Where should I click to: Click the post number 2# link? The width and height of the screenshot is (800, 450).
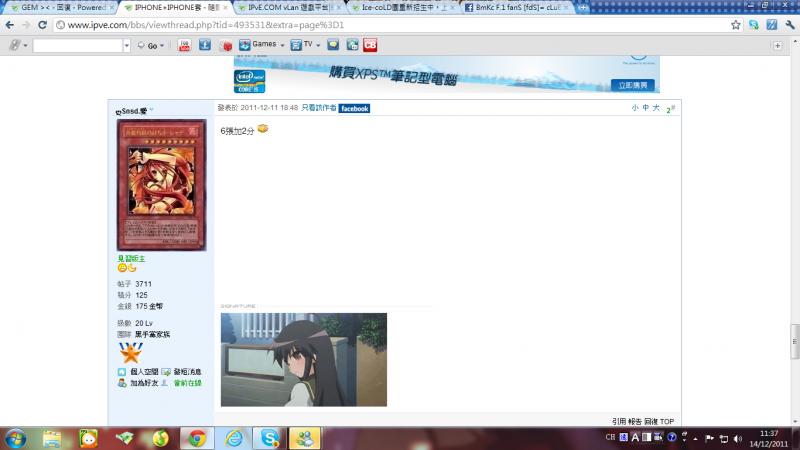coord(671,109)
